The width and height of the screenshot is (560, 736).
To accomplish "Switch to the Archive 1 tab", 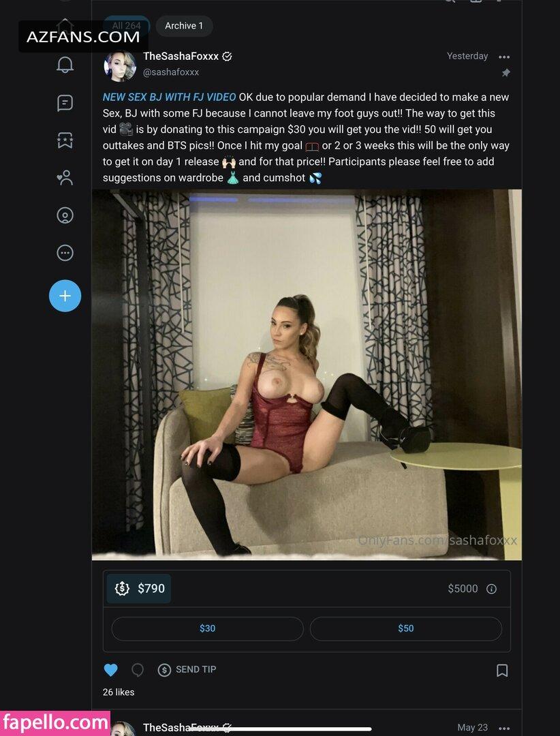I will [x=184, y=26].
